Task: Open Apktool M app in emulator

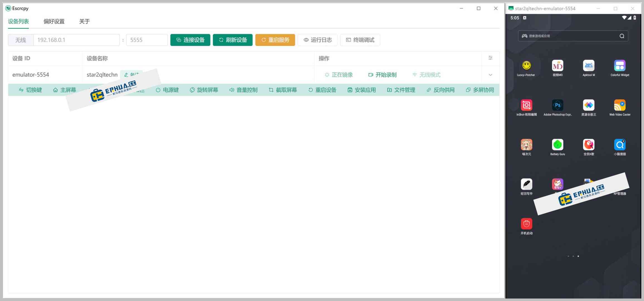Action: pos(589,68)
